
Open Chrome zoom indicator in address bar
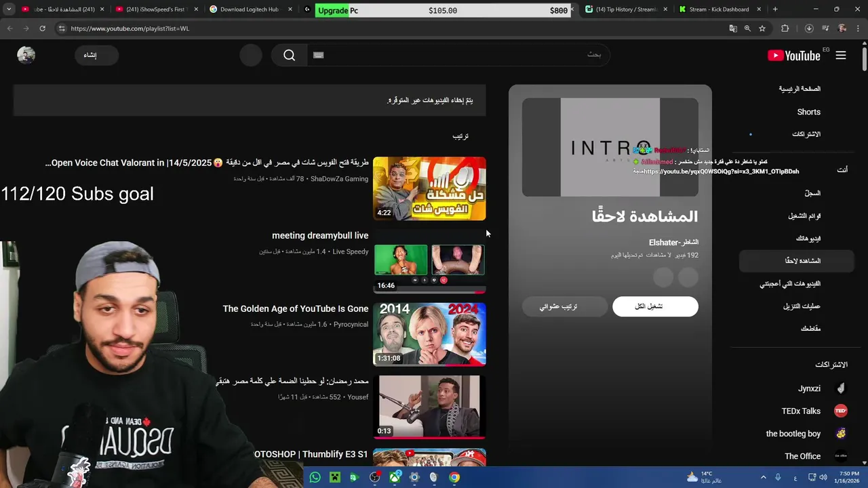tap(747, 28)
